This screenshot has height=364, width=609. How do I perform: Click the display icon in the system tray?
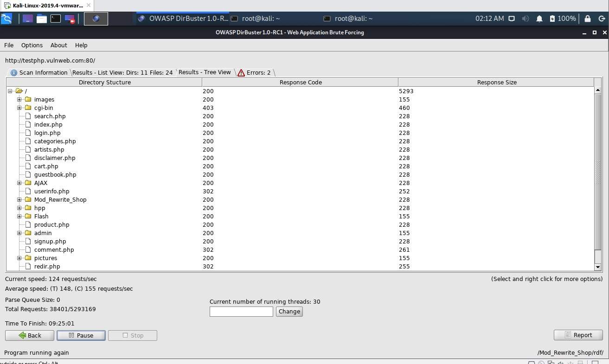click(x=512, y=19)
